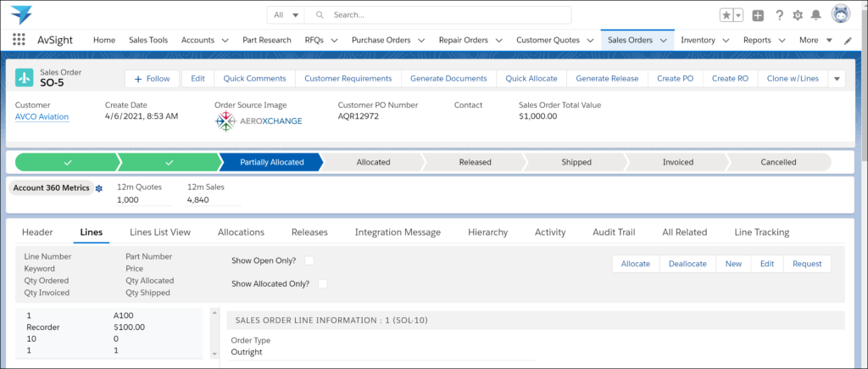Open the Hierarchy tab
The height and width of the screenshot is (369, 868).
[487, 232]
